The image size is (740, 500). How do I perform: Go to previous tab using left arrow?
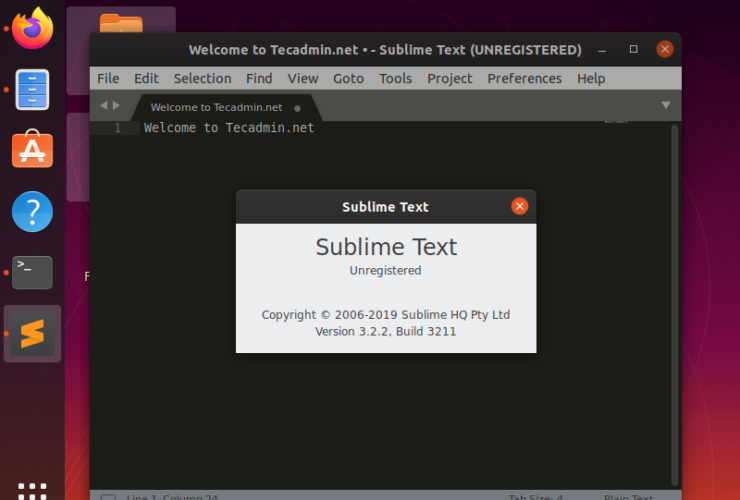[103, 106]
